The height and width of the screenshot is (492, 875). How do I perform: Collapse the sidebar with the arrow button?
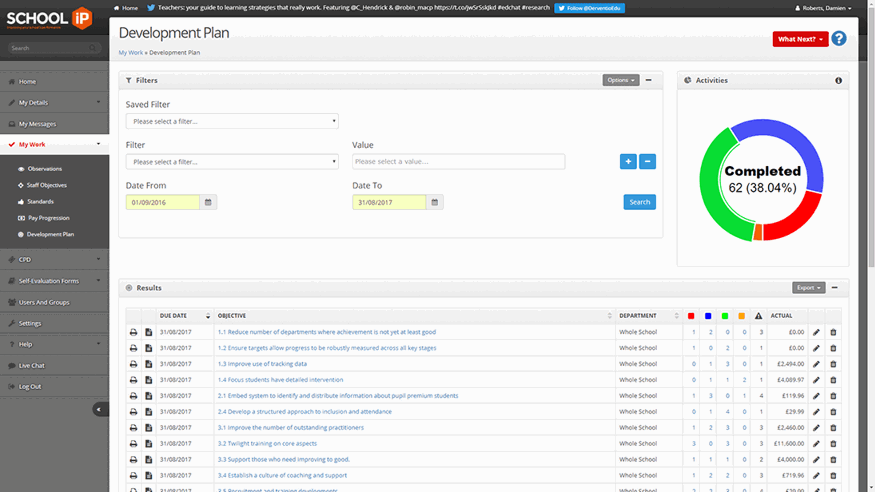[x=100, y=409]
